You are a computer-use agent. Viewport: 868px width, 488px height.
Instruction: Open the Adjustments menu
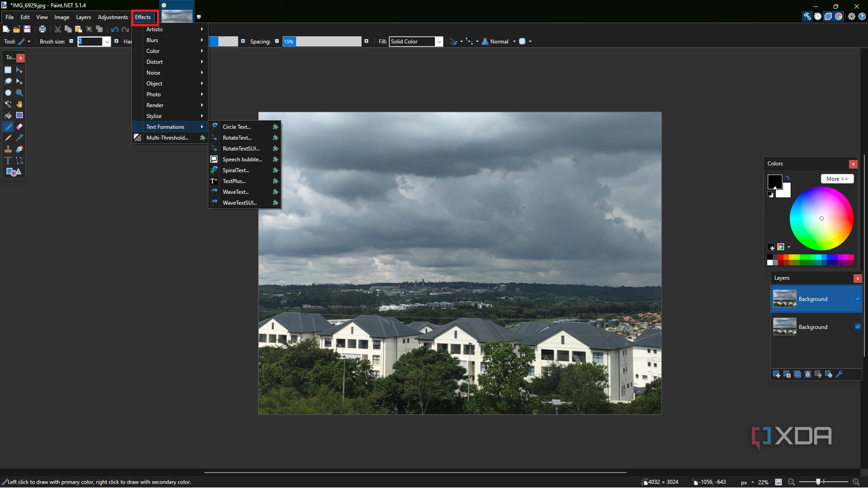(113, 17)
